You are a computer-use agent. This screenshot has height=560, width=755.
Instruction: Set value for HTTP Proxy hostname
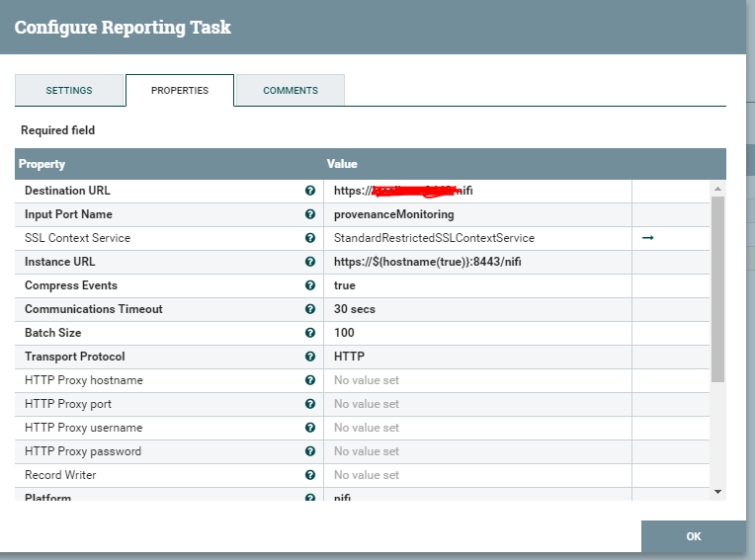coord(476,380)
